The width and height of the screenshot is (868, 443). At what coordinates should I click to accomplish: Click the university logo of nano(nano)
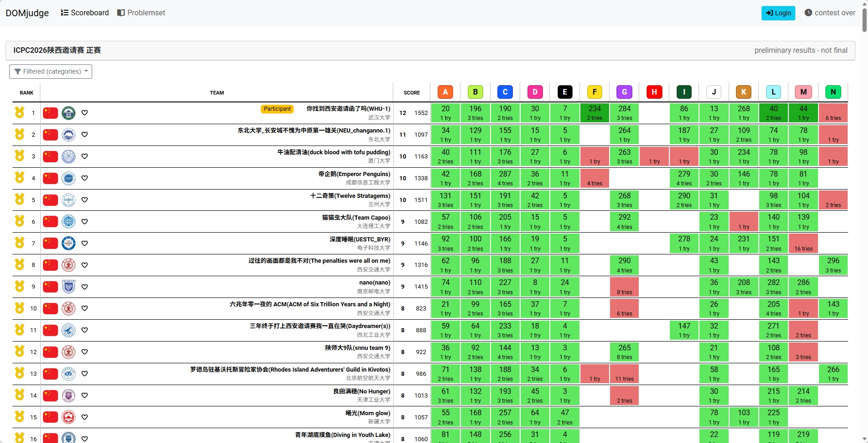(69, 287)
